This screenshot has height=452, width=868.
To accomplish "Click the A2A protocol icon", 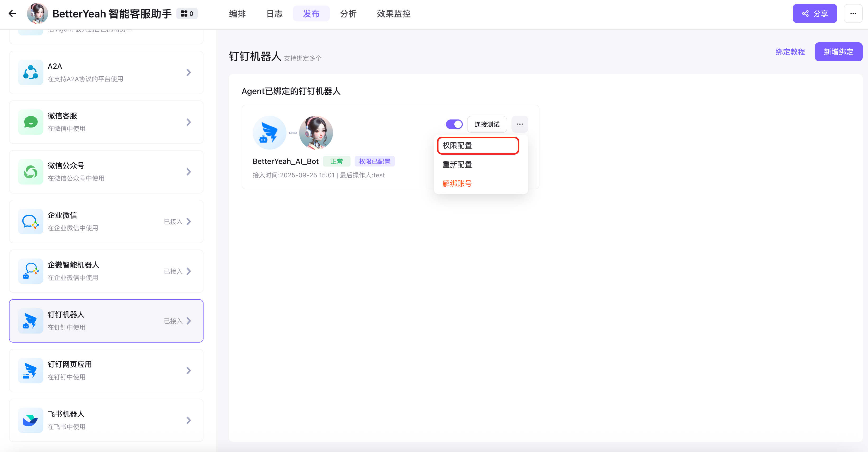I will [30, 72].
